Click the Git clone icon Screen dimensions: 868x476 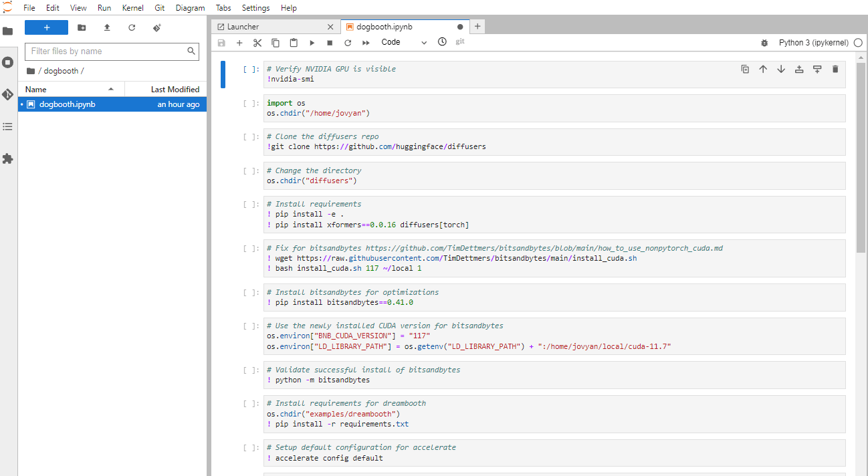[x=157, y=27]
